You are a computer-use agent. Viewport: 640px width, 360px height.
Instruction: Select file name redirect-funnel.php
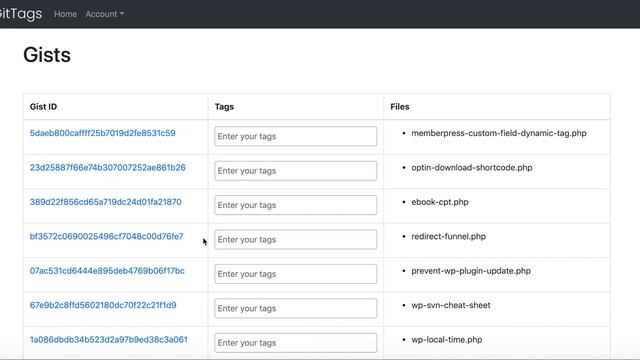click(449, 236)
